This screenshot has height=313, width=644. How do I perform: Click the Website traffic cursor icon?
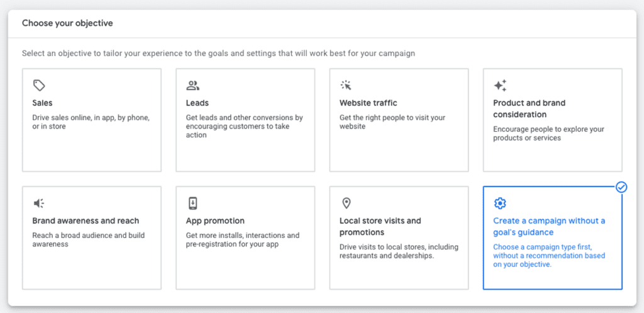click(346, 86)
